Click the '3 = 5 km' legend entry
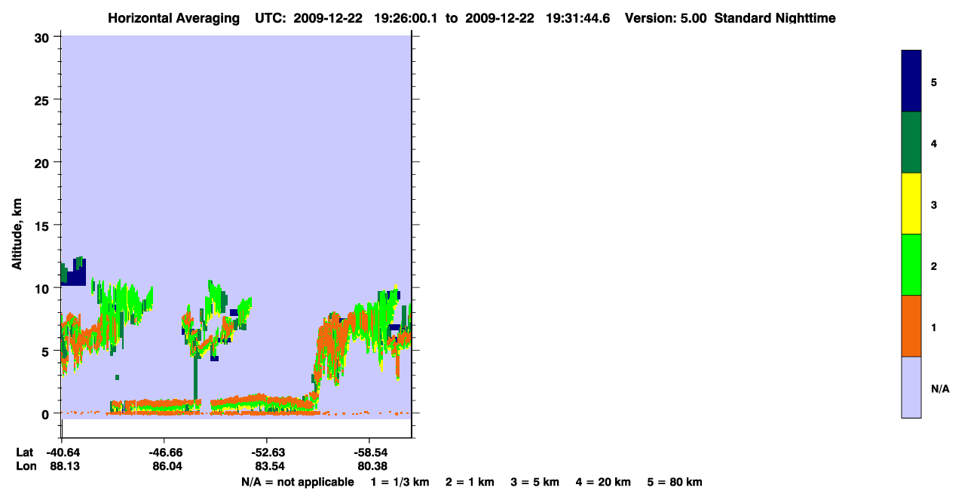 [x=535, y=482]
